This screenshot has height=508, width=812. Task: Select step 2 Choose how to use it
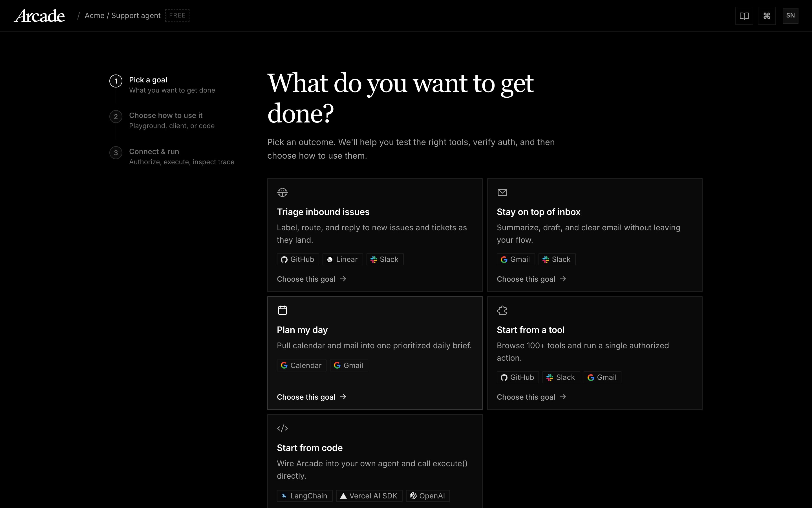click(162, 120)
